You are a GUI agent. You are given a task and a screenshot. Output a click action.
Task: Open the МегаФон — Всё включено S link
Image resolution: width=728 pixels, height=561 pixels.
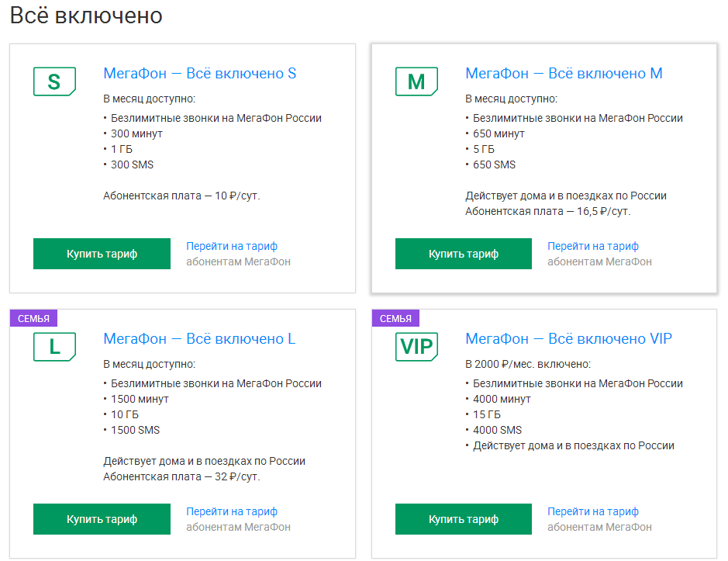[200, 74]
